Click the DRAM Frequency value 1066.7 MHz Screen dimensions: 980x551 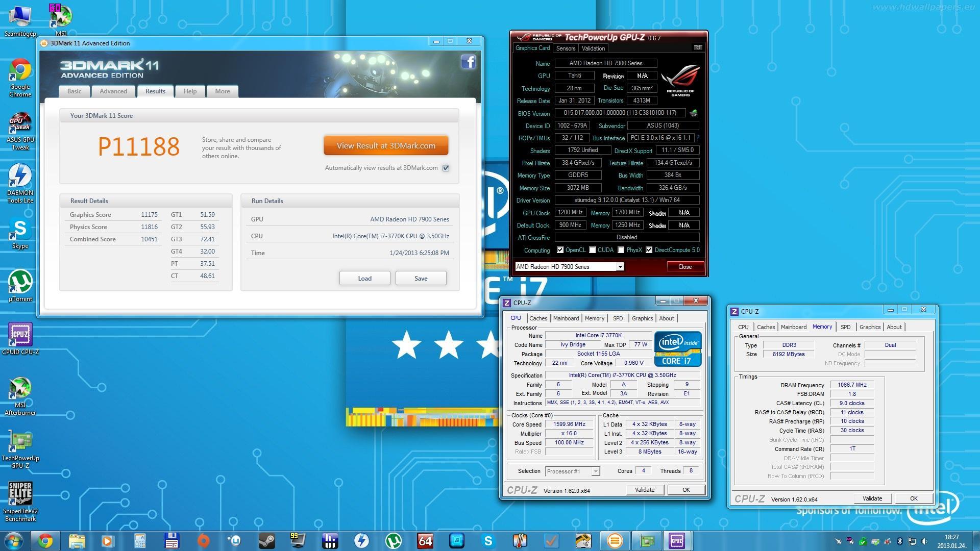[x=852, y=385]
